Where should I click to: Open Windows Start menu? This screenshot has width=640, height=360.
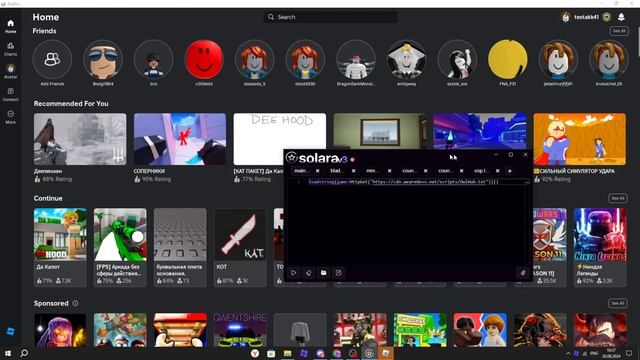click(7, 353)
